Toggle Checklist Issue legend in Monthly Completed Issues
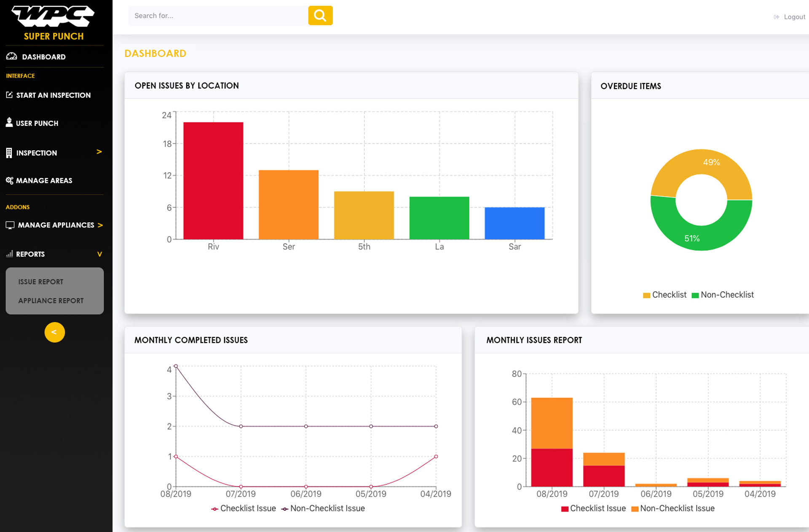The image size is (809, 532). coord(244,508)
